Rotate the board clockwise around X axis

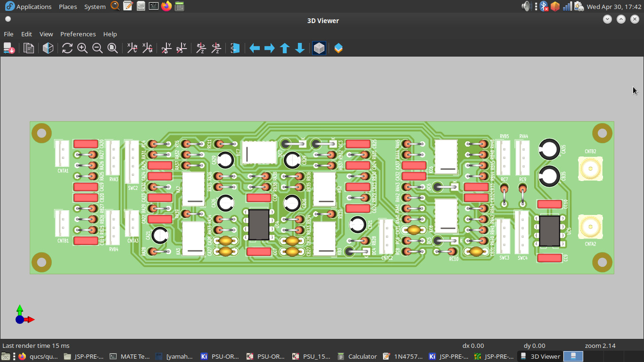[132, 48]
